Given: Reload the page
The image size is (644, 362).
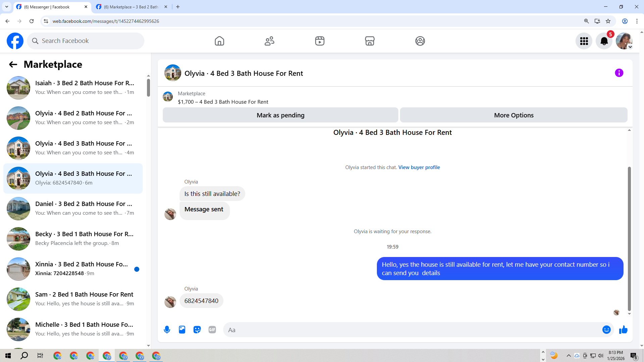Looking at the screenshot, I should coord(32,21).
